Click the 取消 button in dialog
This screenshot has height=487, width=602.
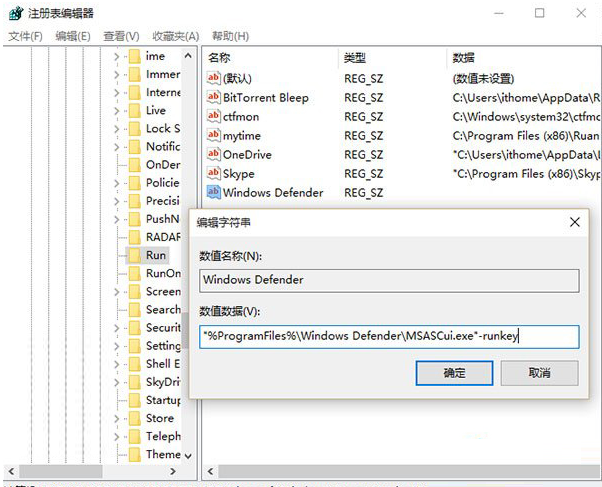[539, 373]
